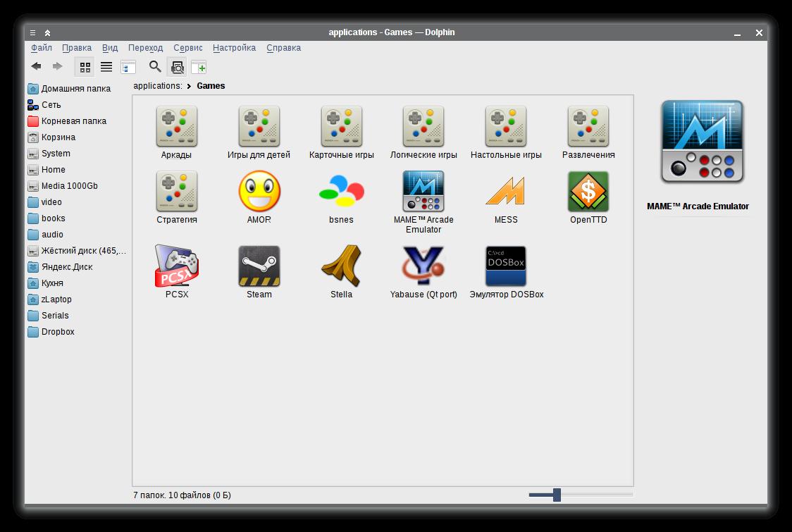This screenshot has width=792, height=532.
Task: Open the magnifier search tool in the toolbar
Action: pos(155,66)
